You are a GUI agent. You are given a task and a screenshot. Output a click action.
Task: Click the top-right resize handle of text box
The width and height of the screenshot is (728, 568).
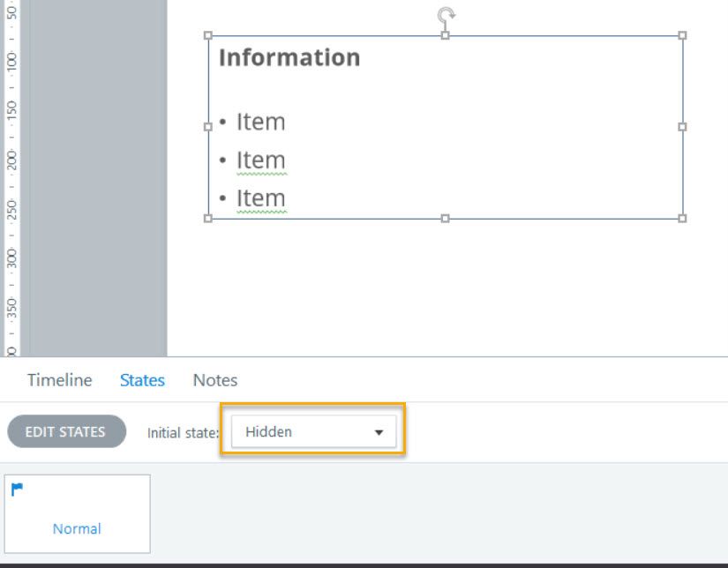click(x=682, y=35)
